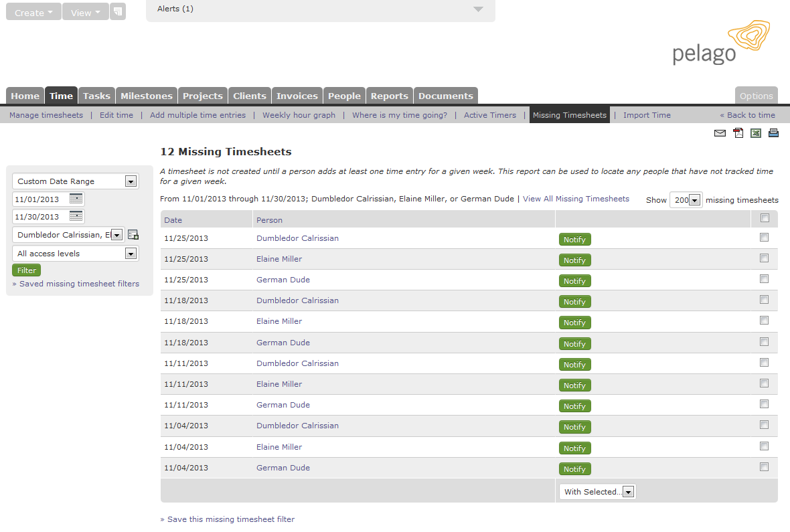Click Notify for Dumbledor Calrissian on 11/18/2013
The image size is (790, 532).
pos(574,301)
